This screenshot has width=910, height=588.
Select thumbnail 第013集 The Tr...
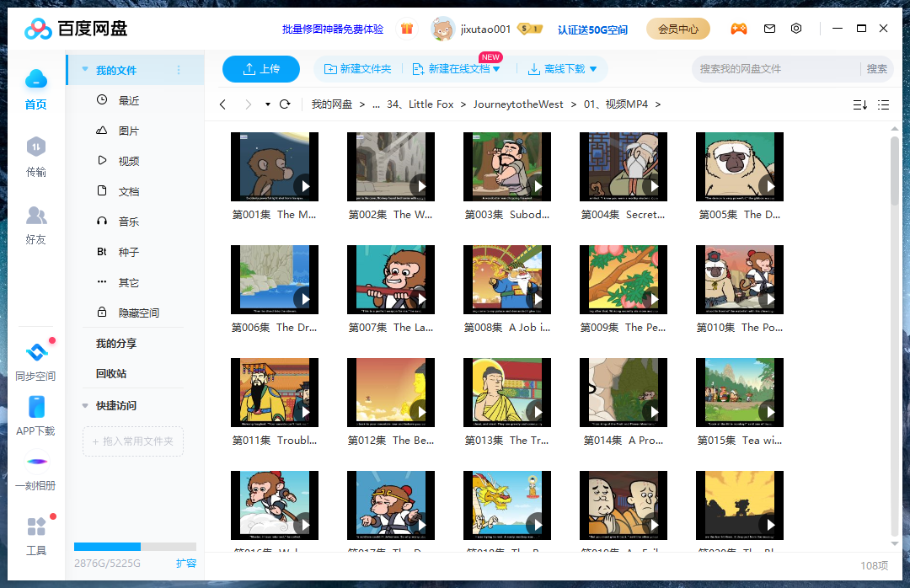click(506, 393)
